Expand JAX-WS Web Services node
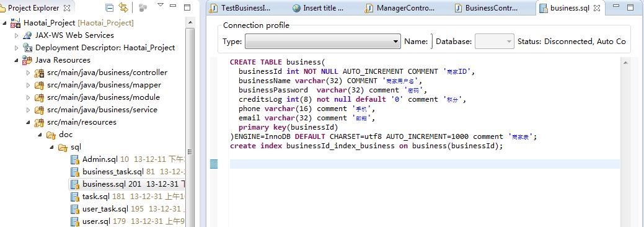 click(x=17, y=35)
